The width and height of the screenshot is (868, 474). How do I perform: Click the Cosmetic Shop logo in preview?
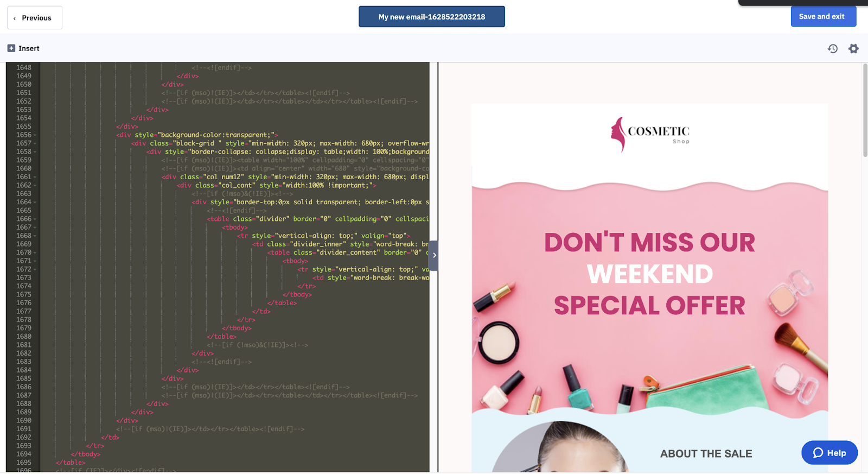pos(650,135)
